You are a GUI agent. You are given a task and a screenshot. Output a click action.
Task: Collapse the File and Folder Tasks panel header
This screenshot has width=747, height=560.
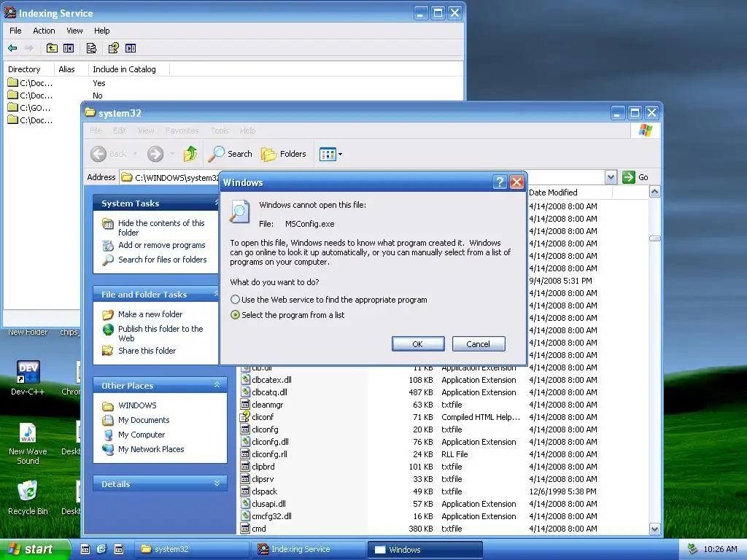click(156, 295)
